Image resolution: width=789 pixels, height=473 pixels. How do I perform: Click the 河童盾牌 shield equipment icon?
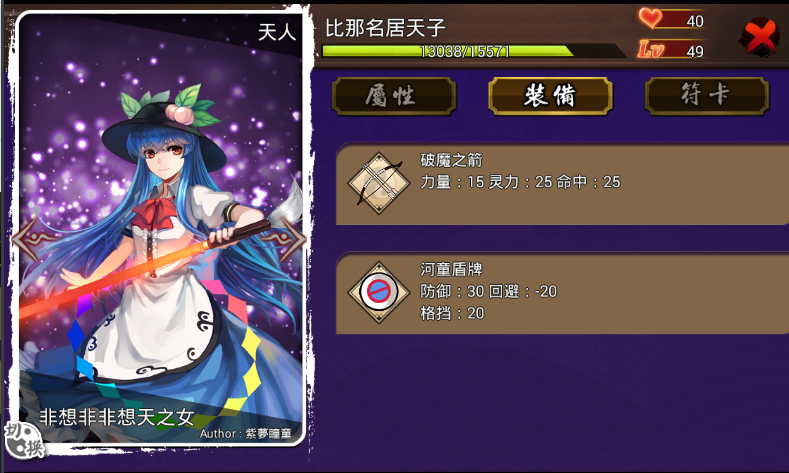pos(379,292)
